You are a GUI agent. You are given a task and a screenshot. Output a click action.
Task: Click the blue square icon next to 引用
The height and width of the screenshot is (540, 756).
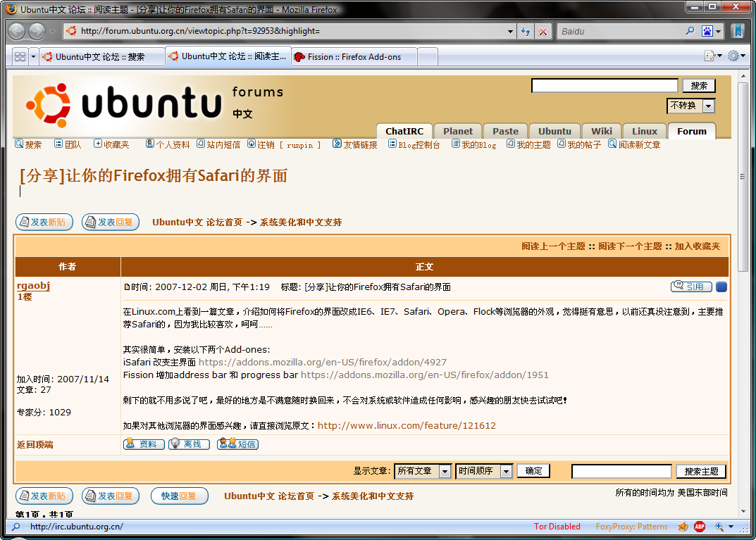721,287
